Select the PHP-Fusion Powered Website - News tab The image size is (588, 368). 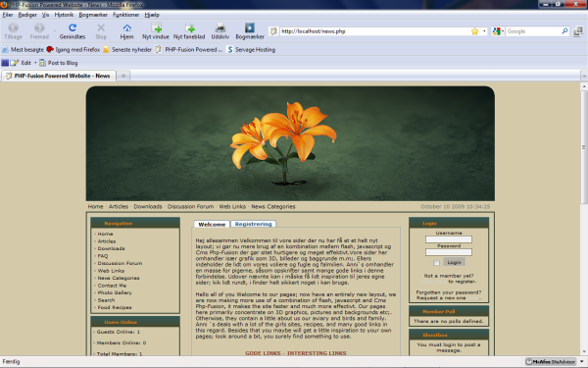coord(59,76)
